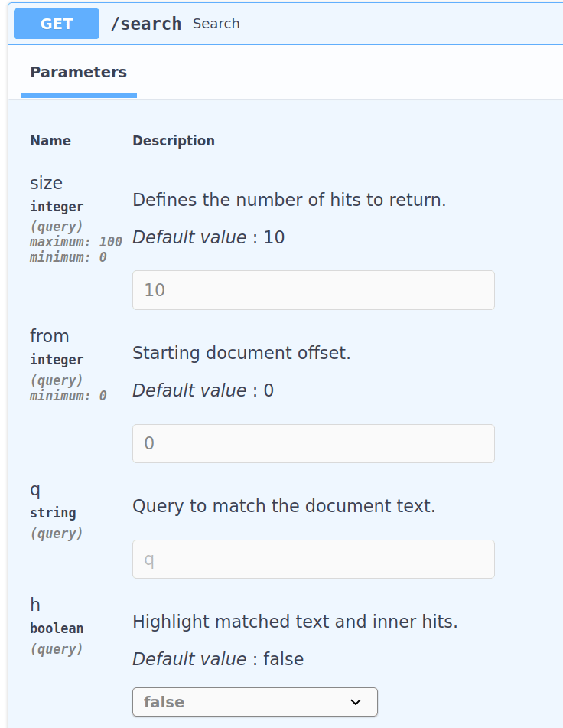Focus the from offset input field
Image resolution: width=563 pixels, height=728 pixels.
tap(313, 443)
